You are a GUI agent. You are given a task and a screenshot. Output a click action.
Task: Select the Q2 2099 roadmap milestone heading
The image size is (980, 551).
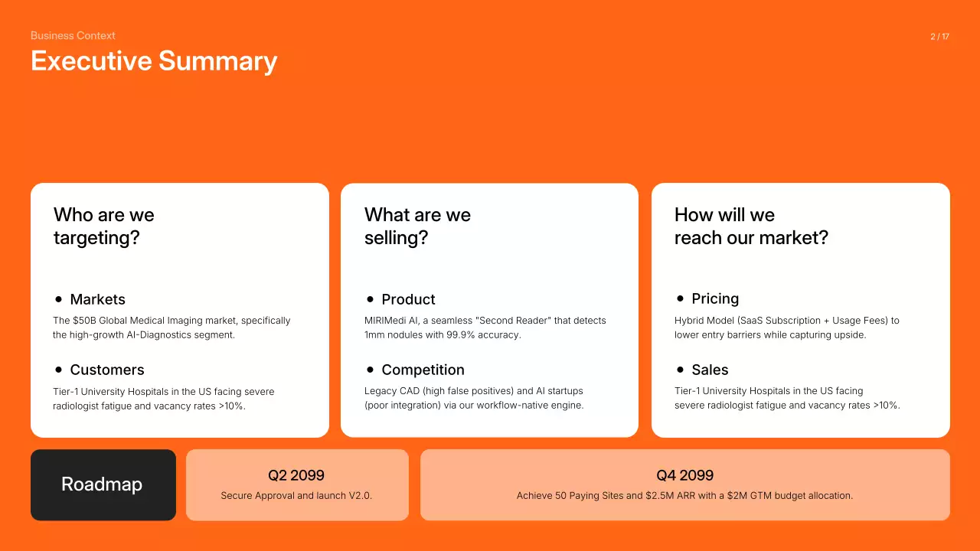point(296,475)
